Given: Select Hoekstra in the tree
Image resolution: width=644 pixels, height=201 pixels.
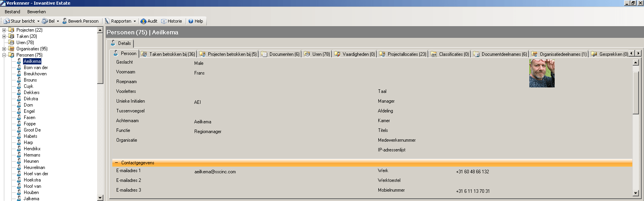Looking at the screenshot, I should coord(32,180).
